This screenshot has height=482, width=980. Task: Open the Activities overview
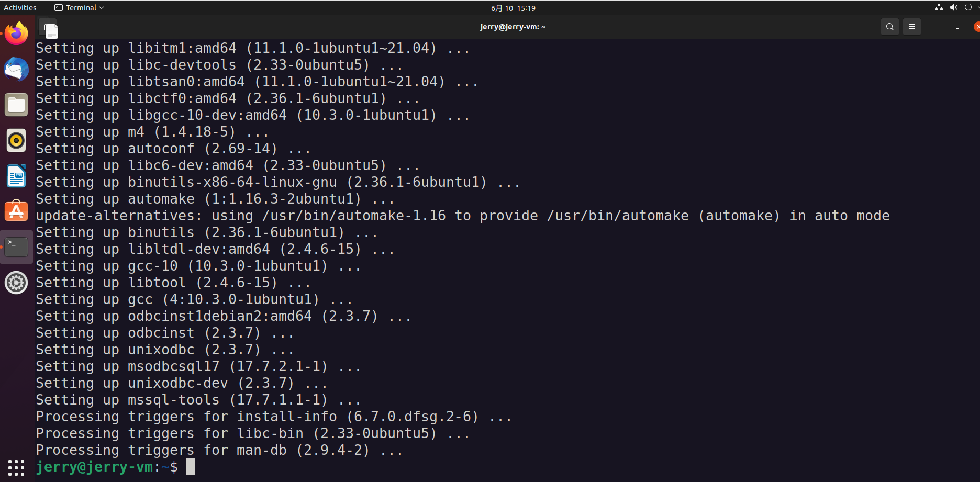(x=20, y=7)
